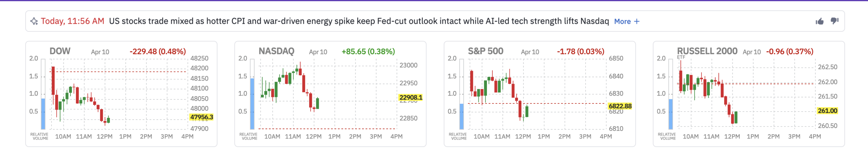Image resolution: width=868 pixels, height=151 pixels.
Task: Open the DOW index title
Action: pyautogui.click(x=60, y=51)
